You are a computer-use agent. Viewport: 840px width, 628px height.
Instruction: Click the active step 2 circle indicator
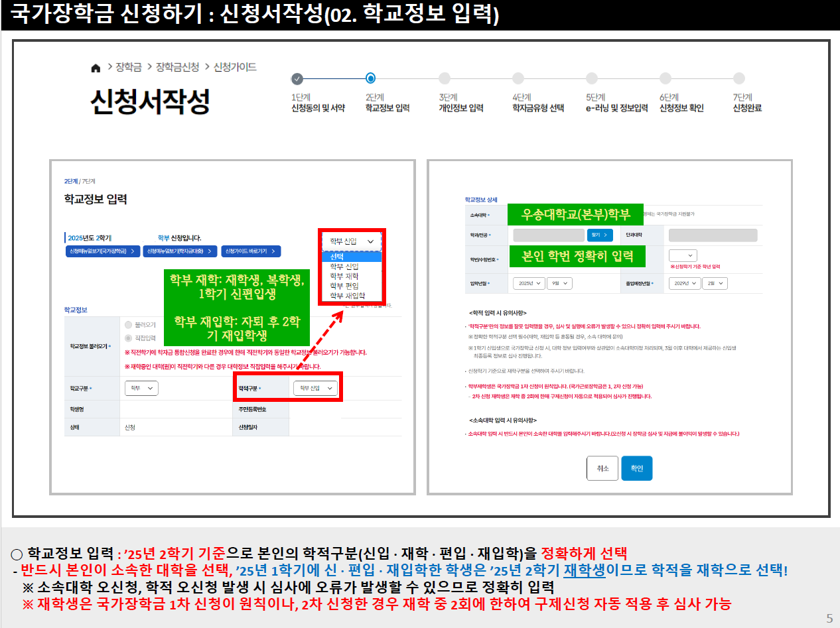[x=371, y=79]
